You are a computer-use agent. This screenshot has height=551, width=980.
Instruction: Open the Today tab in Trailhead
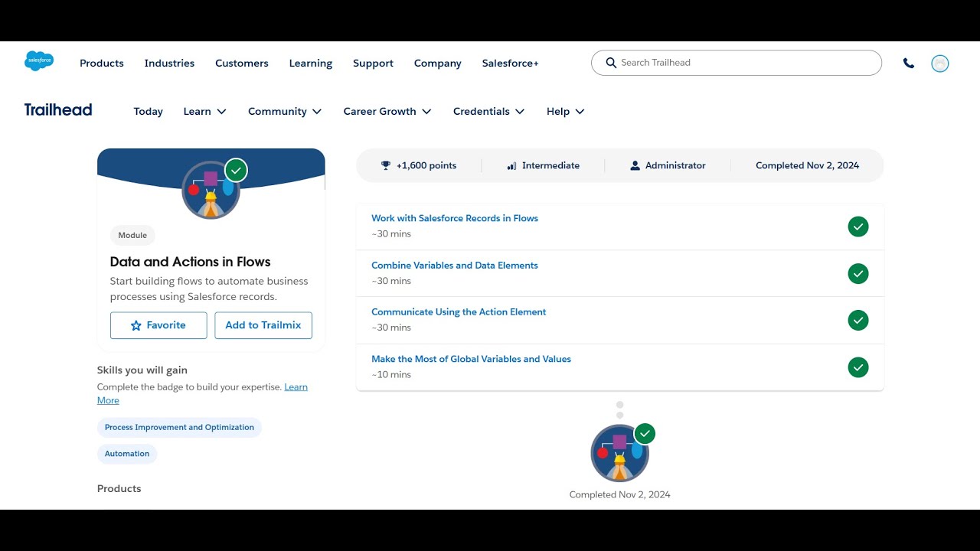point(148,112)
